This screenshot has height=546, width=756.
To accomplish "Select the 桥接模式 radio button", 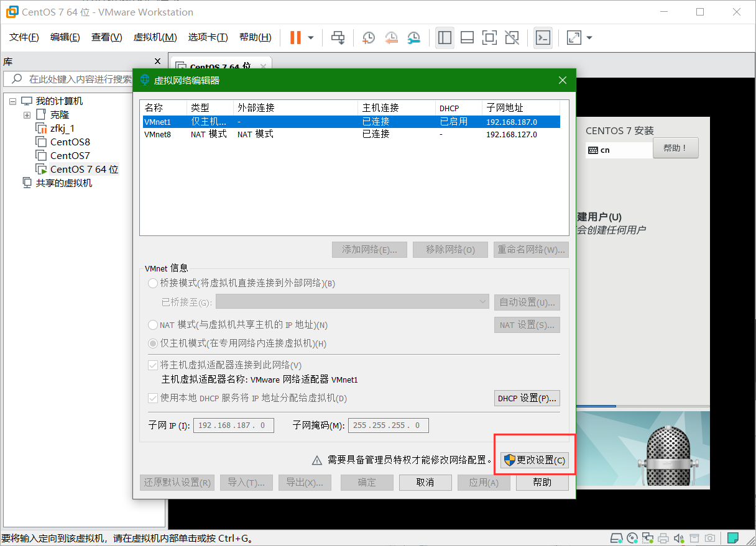I will point(153,283).
